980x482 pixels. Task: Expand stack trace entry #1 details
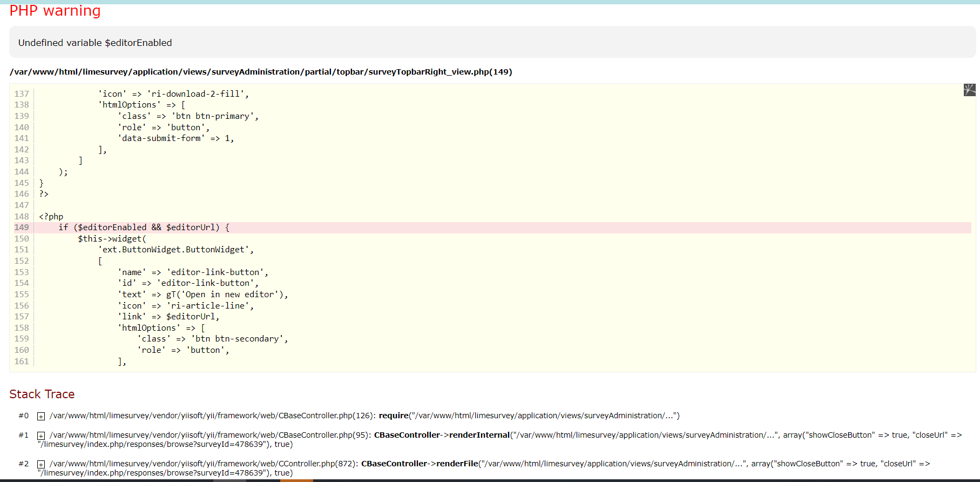[40, 436]
